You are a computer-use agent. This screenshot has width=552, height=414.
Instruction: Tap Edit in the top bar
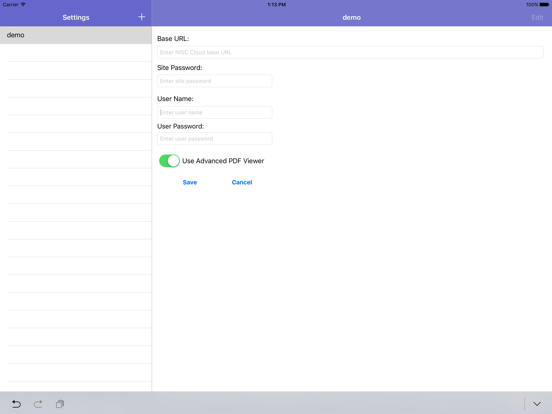coord(537,17)
